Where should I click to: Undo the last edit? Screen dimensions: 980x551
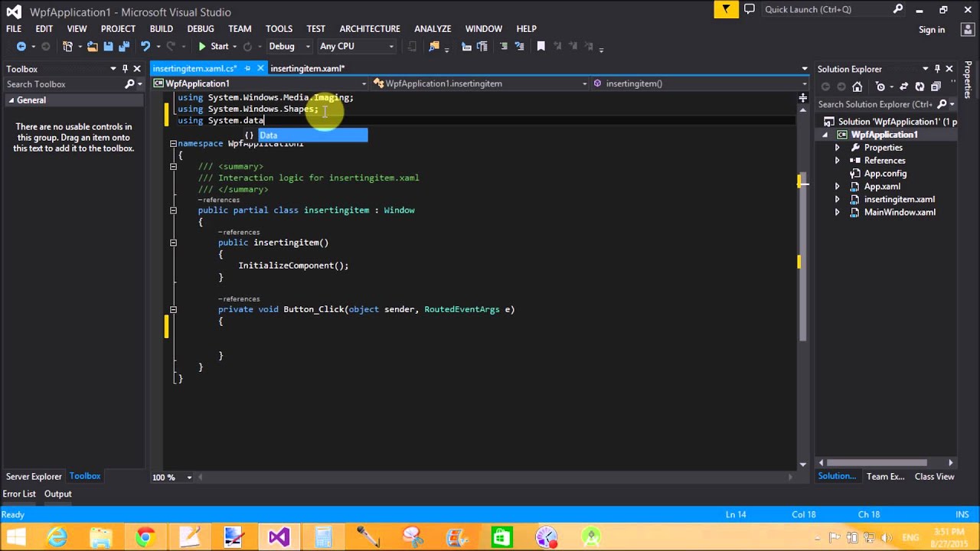145,47
